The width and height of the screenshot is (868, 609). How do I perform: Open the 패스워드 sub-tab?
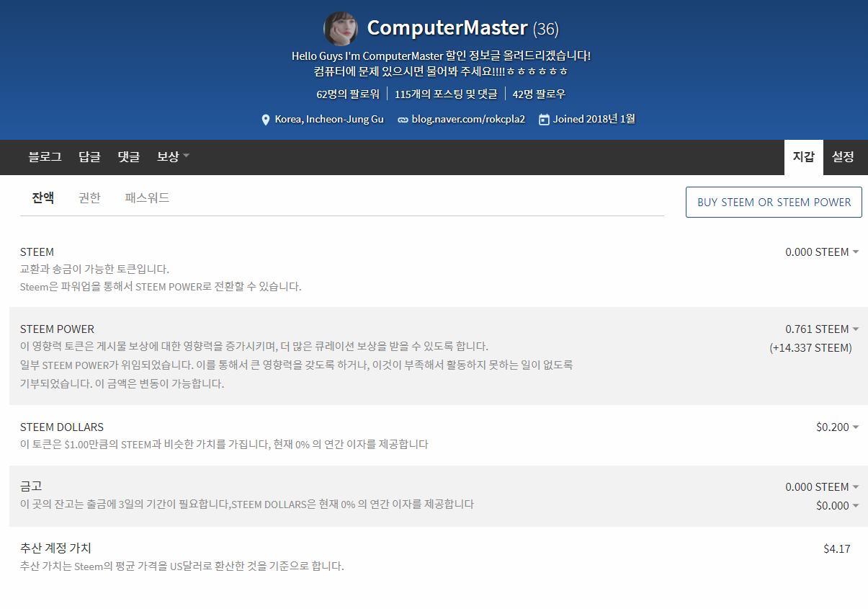pos(147,197)
